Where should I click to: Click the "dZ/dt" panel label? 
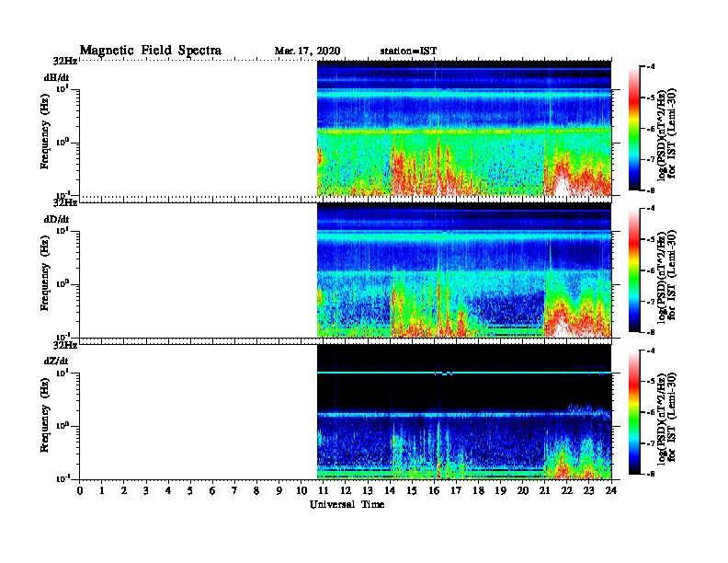[56, 361]
